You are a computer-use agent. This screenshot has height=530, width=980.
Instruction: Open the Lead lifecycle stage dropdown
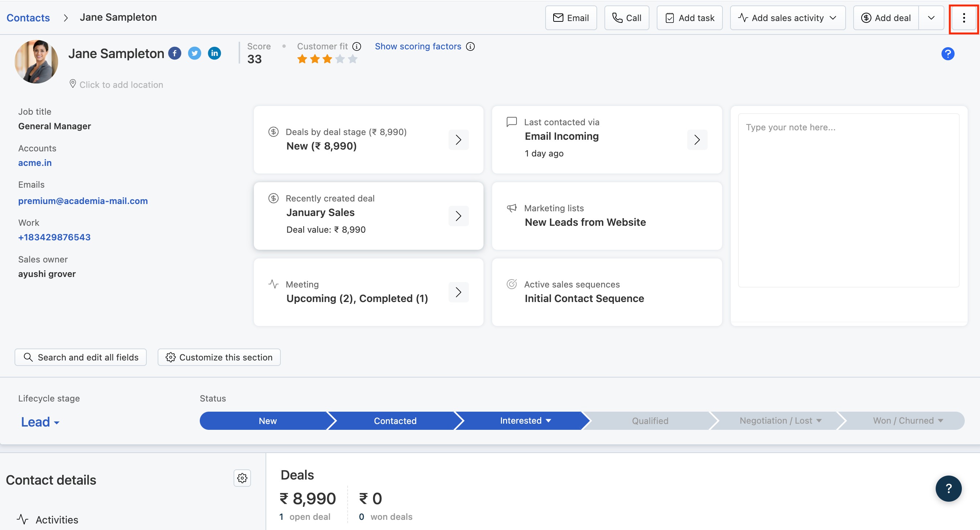click(40, 422)
